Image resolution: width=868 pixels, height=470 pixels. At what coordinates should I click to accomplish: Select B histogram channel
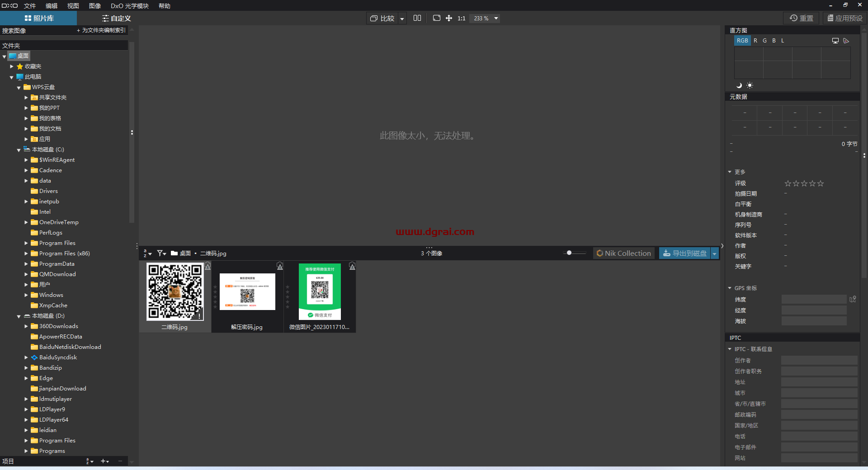[774, 41]
